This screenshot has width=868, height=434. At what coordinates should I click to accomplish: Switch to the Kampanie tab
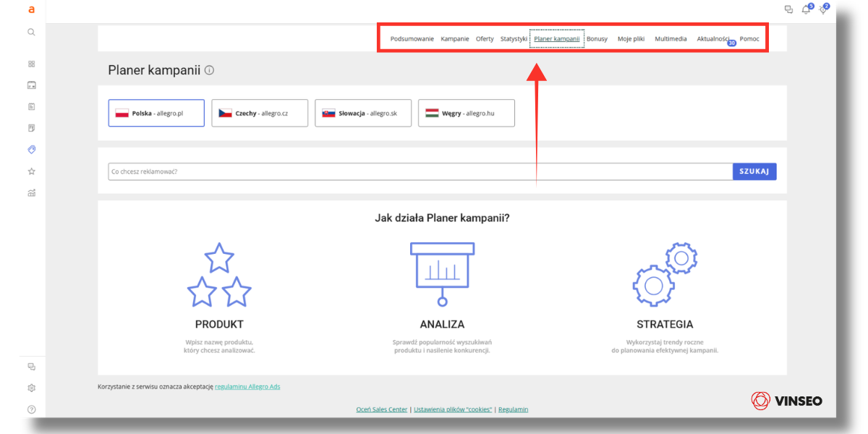click(455, 39)
